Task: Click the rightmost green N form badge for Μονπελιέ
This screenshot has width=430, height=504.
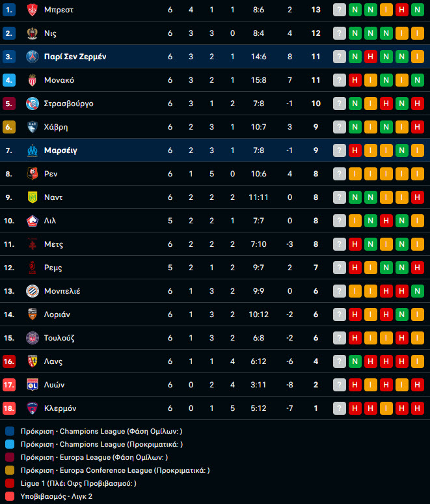Action: point(418,291)
